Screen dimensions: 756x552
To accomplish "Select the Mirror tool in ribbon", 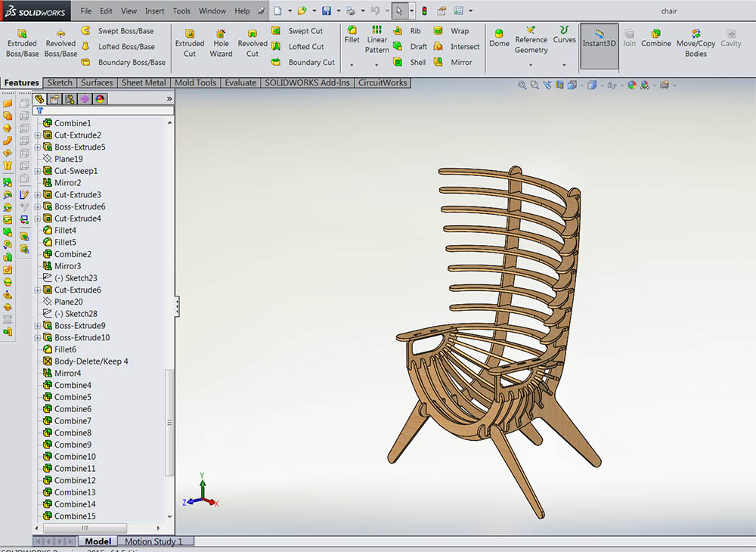I will (453, 62).
